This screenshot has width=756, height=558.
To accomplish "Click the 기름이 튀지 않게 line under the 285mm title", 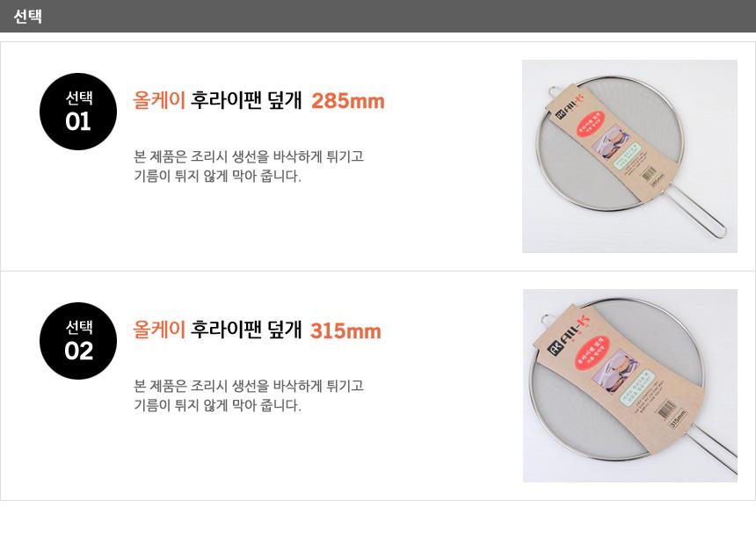I will point(217,176).
